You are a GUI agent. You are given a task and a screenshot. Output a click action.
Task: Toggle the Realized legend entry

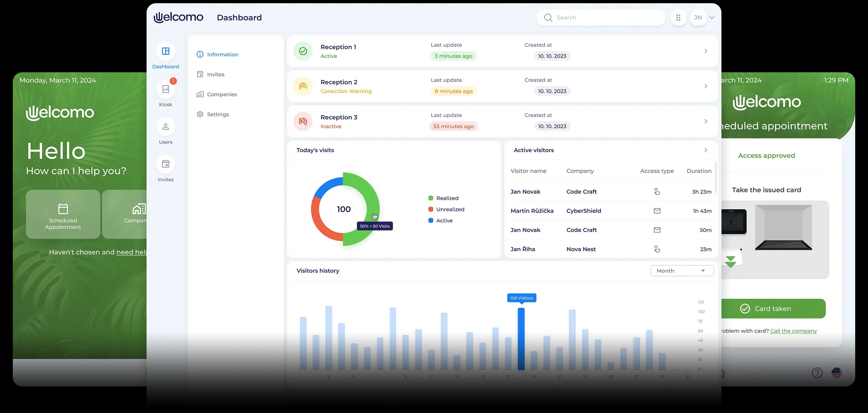(447, 198)
